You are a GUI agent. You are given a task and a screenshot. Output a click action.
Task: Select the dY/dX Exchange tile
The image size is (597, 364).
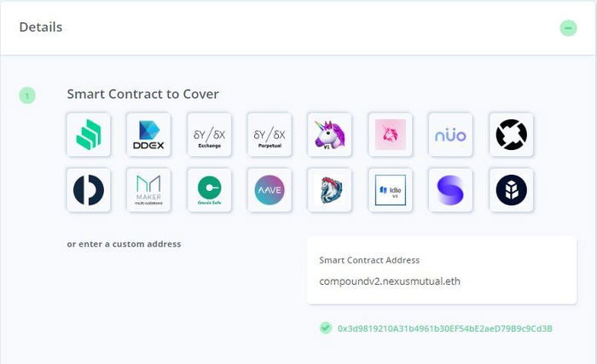click(209, 135)
